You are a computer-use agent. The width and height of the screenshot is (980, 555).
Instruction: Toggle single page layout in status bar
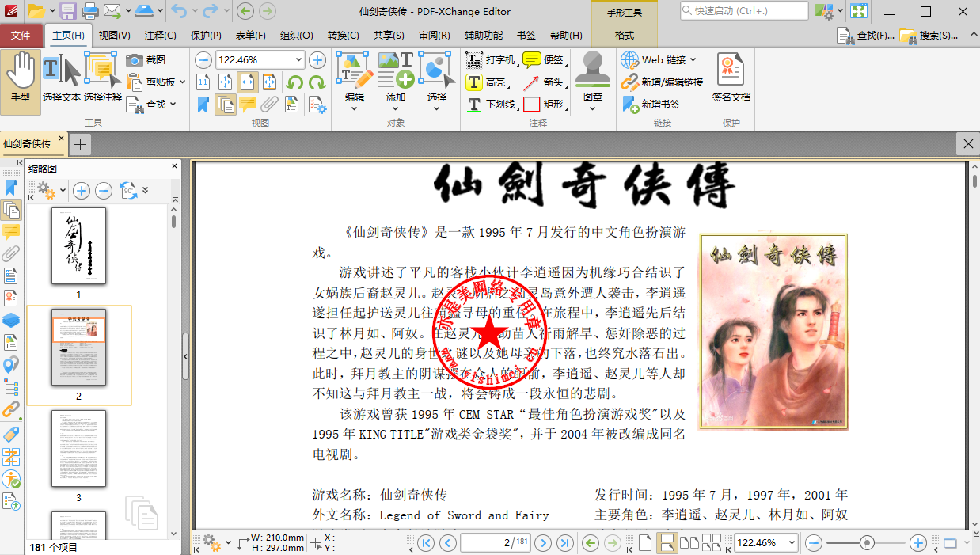point(646,543)
